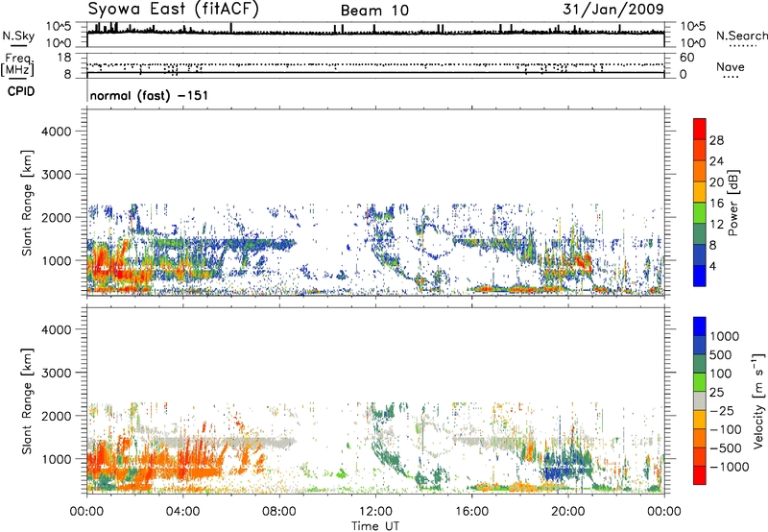Click the "Power [dB]" colorbar title
768x532 pixels.
click(733, 203)
